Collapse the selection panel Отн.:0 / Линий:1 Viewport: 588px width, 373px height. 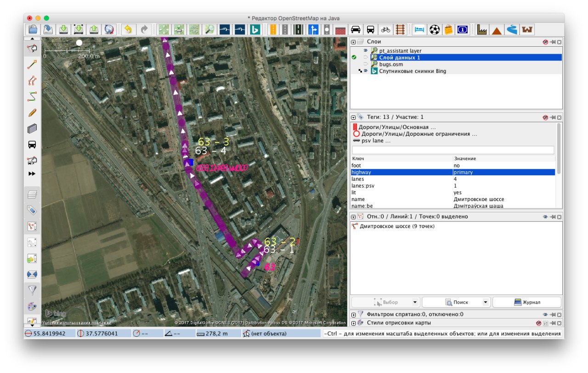click(353, 217)
